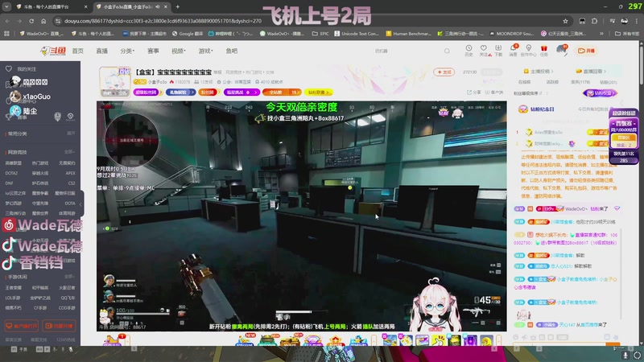Image resolution: width=644 pixels, height=362 pixels.
Task: Reload the page with the refresh icon
Action: point(31,21)
